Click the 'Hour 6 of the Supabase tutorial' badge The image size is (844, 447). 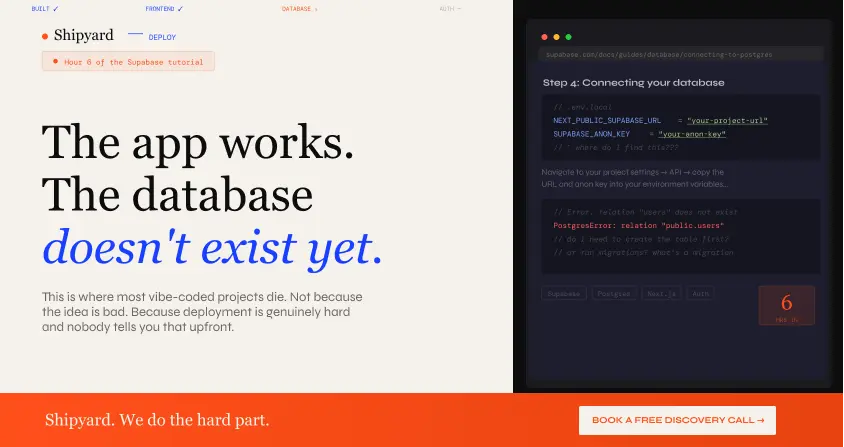[x=128, y=61]
